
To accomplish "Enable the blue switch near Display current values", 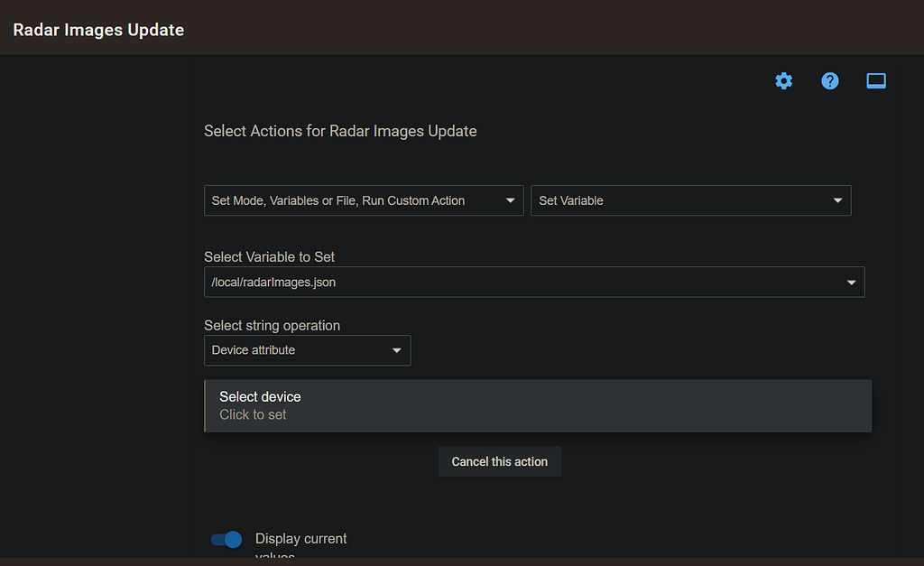I will (x=226, y=539).
